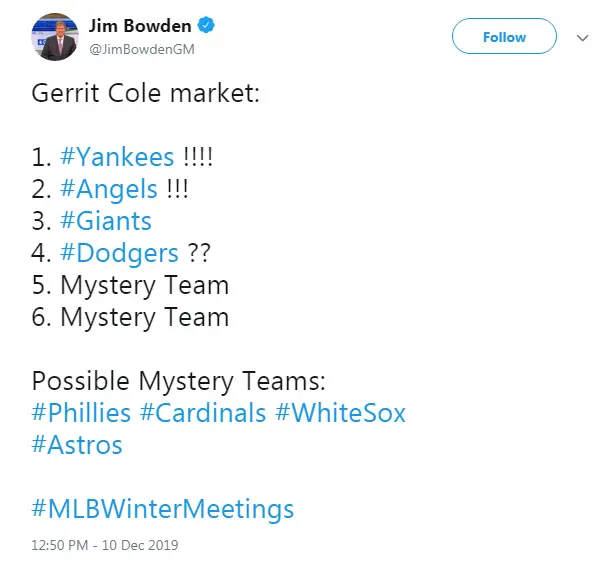Expand the tweet options chevron
603x565 pixels.
583,37
